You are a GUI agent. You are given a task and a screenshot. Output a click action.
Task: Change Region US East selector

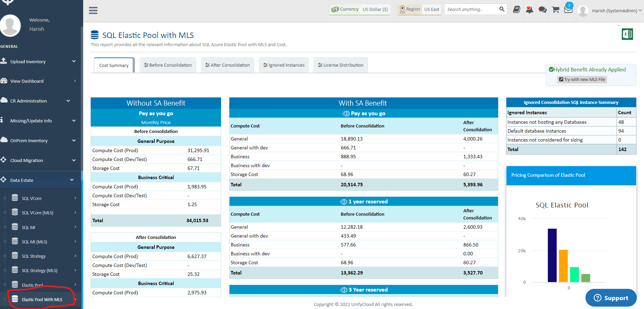click(x=419, y=9)
